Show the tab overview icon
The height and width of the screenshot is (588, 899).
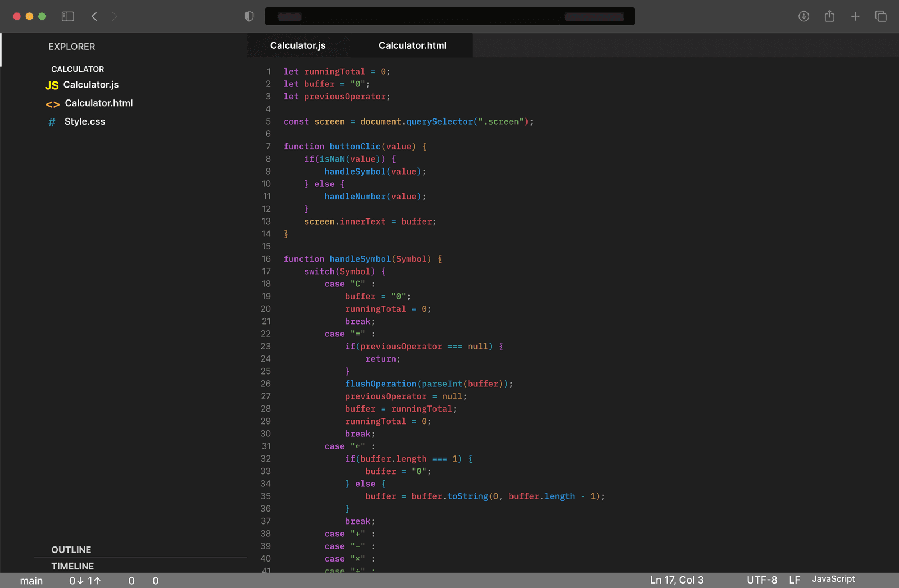click(880, 16)
